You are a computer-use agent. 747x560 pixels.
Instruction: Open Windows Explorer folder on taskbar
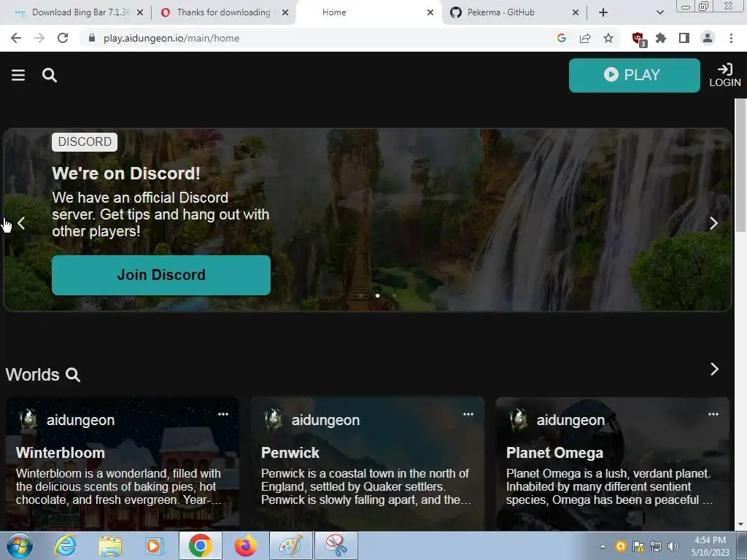(110, 545)
